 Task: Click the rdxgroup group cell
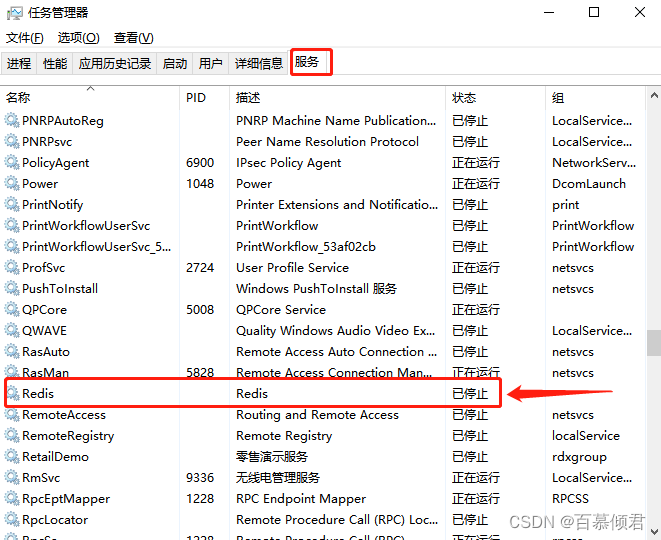tap(579, 457)
